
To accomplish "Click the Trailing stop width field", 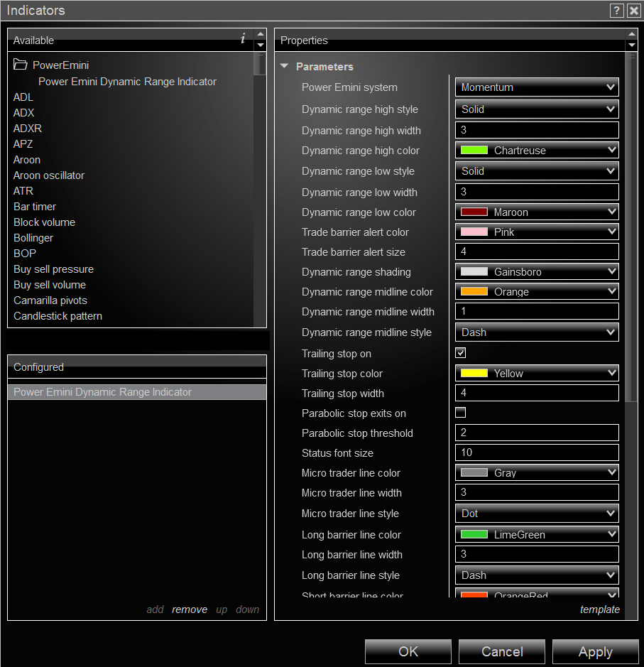I will click(537, 393).
